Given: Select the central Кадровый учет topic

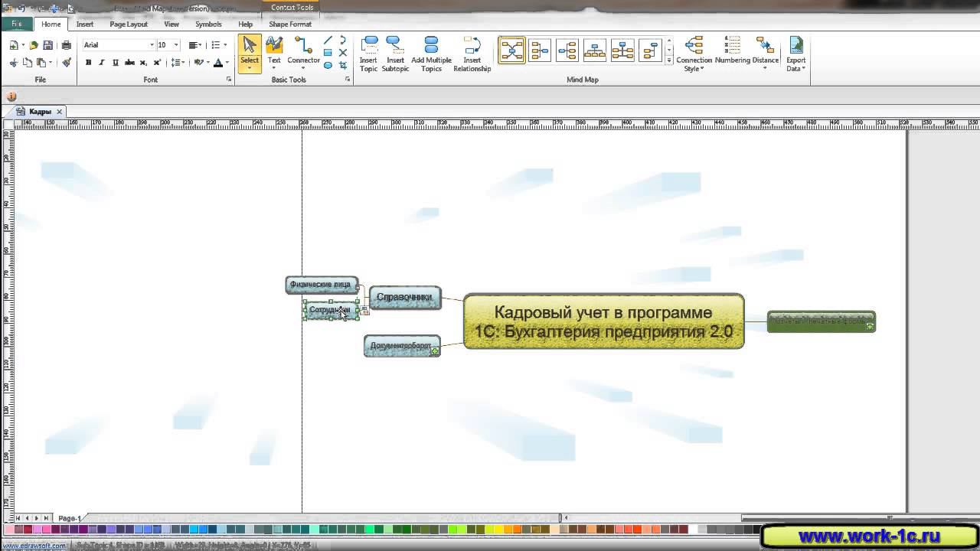Looking at the screenshot, I should [x=603, y=321].
